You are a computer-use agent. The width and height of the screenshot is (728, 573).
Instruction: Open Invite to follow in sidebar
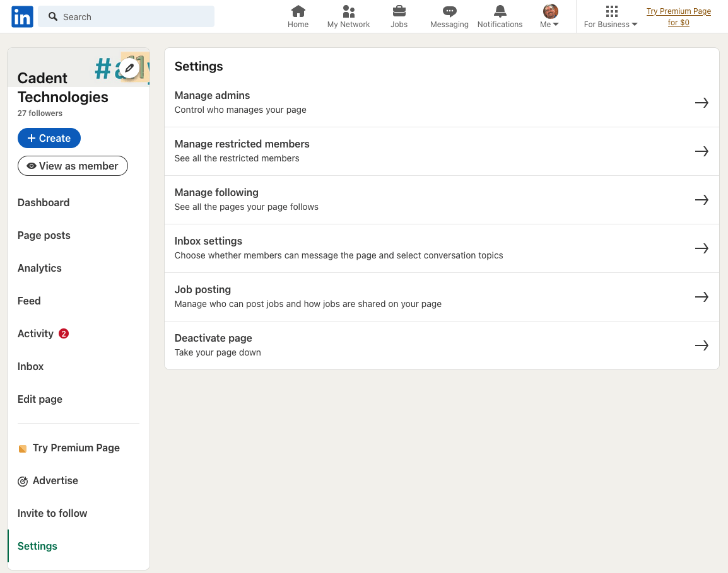[52, 513]
